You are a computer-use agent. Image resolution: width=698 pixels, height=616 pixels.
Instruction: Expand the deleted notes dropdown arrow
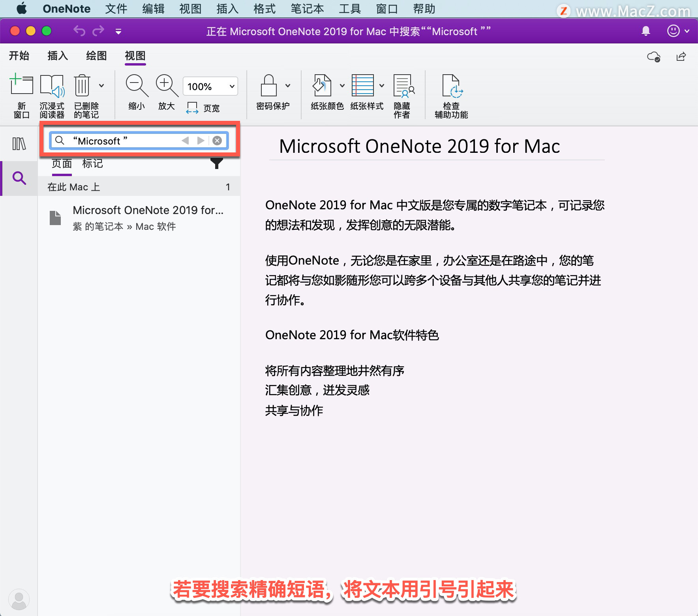[x=101, y=85]
